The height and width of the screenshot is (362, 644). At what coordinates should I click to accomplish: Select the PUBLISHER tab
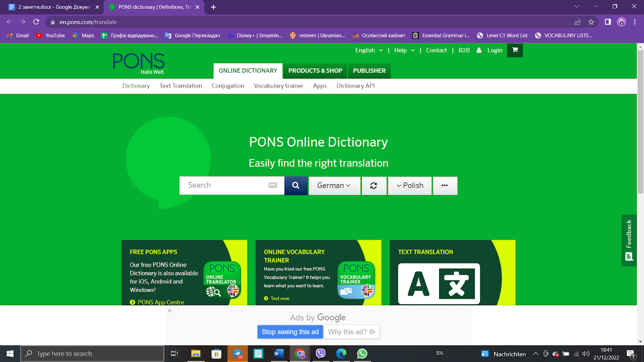pyautogui.click(x=369, y=71)
